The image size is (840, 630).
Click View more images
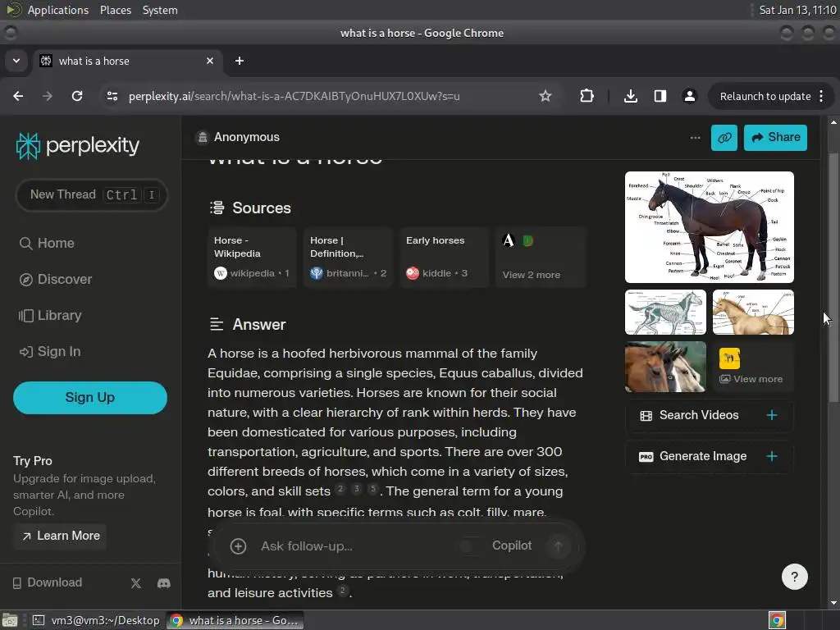coord(753,367)
